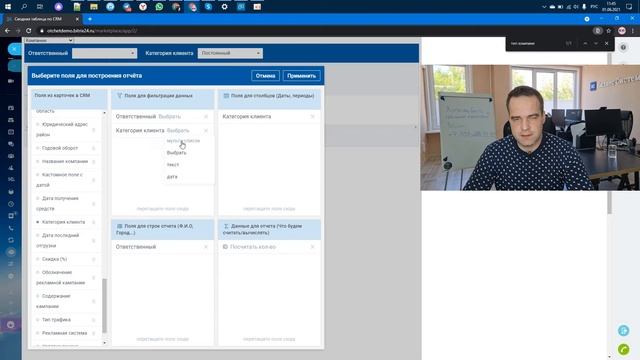Click Отмена button
640x360 pixels.
point(265,76)
